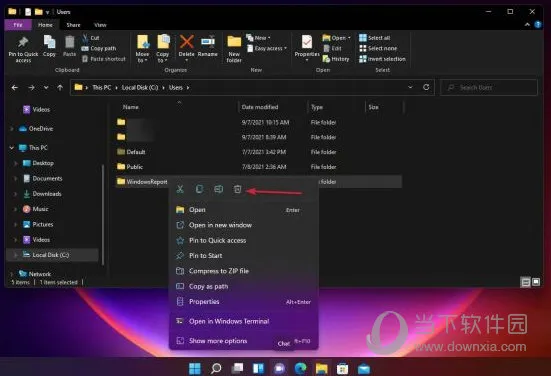The height and width of the screenshot is (376, 551).
Task: Collapse the This PC tree node
Action: click(12, 148)
